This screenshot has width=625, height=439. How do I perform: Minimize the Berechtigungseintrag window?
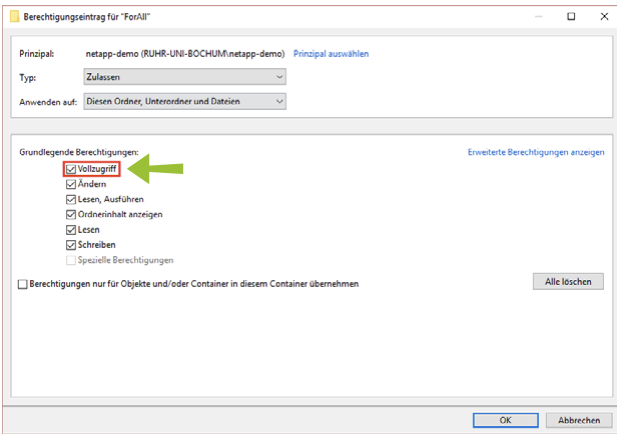point(539,16)
